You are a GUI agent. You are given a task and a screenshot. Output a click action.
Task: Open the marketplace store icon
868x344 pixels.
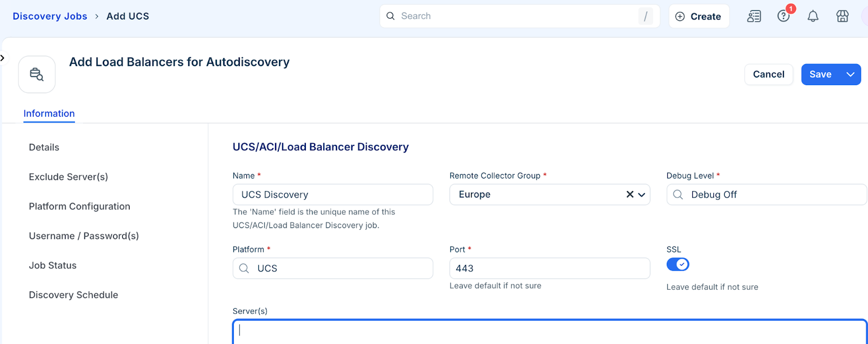[x=843, y=16]
